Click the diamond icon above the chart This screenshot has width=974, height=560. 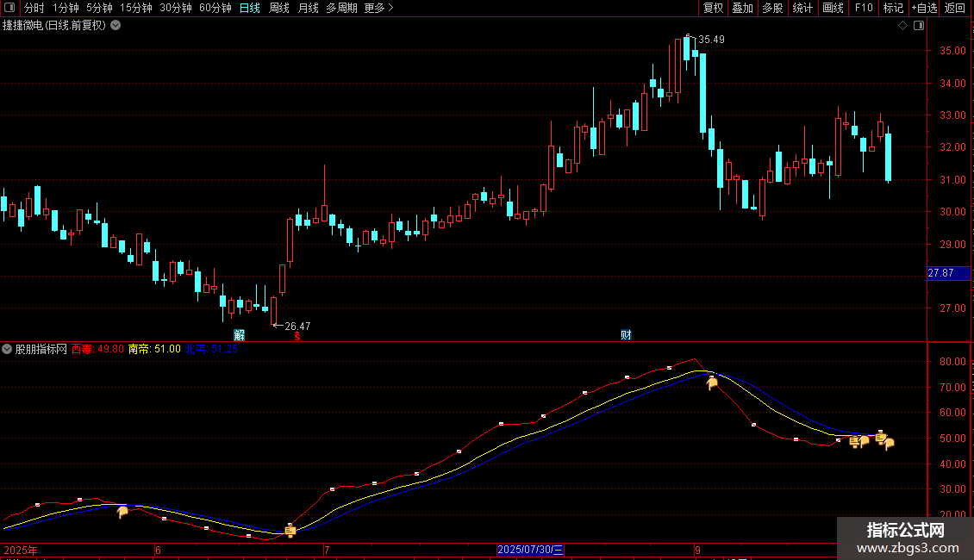[x=903, y=26]
